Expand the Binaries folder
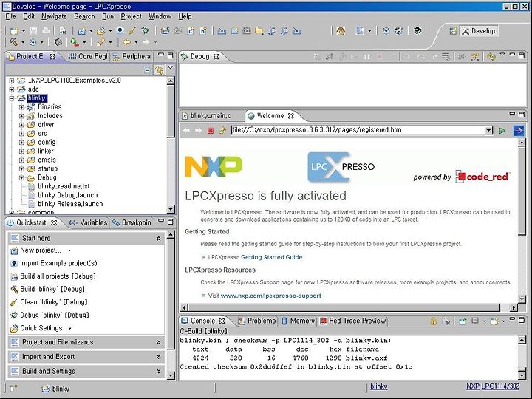 click(x=21, y=107)
